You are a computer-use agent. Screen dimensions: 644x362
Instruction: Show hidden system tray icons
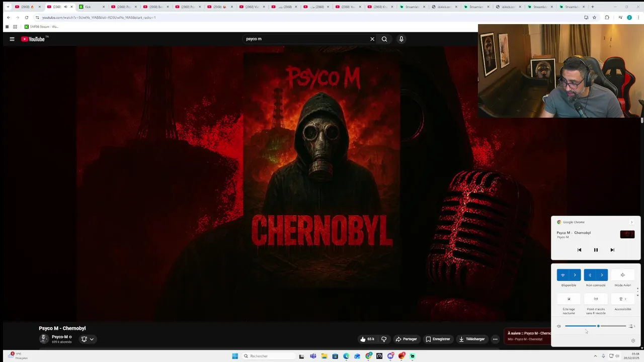click(595, 356)
